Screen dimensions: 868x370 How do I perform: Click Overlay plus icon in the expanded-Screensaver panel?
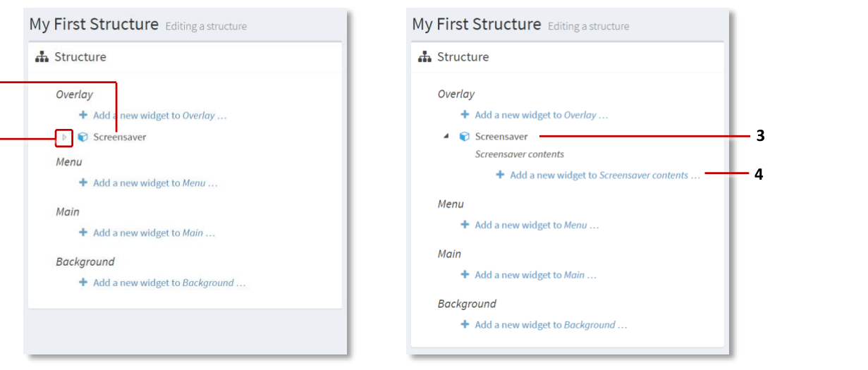465,114
